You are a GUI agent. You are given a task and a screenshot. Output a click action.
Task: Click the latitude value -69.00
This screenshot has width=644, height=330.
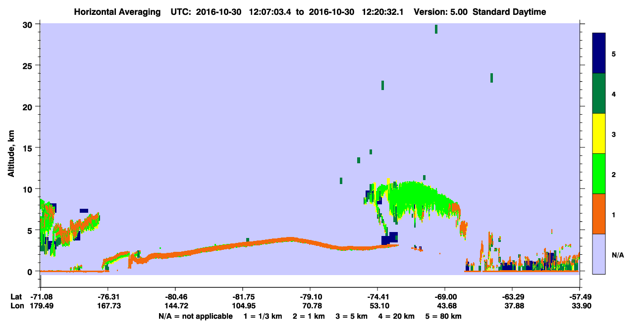(x=445, y=297)
